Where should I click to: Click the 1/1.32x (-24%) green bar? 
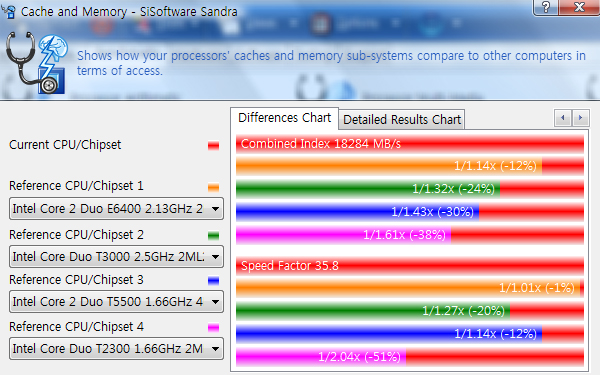(368, 189)
